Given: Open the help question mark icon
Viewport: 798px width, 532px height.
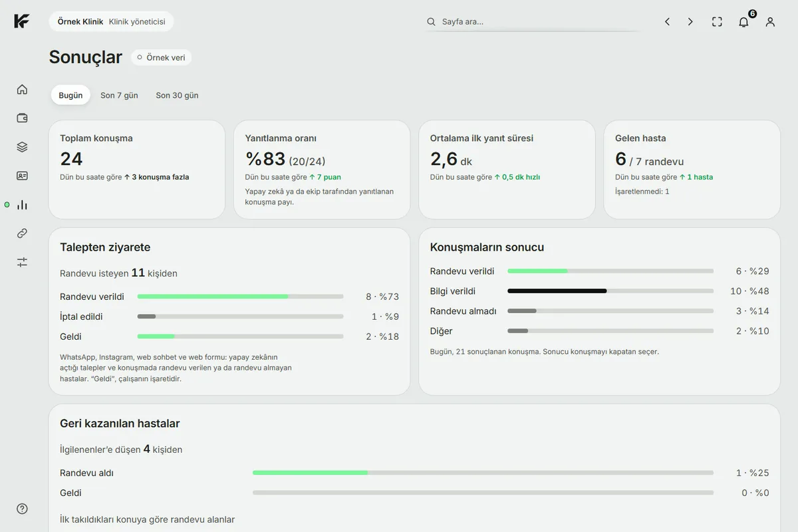Looking at the screenshot, I should pos(22,509).
